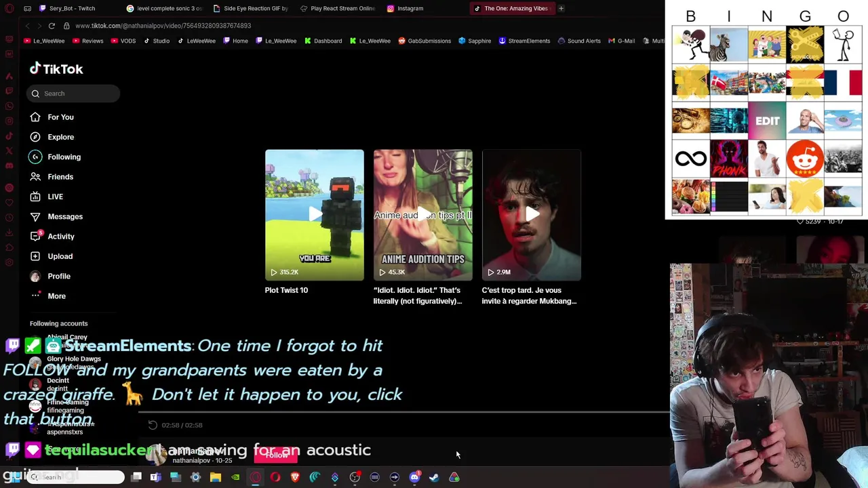Open the Reviews bookmark
The height and width of the screenshot is (488, 868).
87,41
